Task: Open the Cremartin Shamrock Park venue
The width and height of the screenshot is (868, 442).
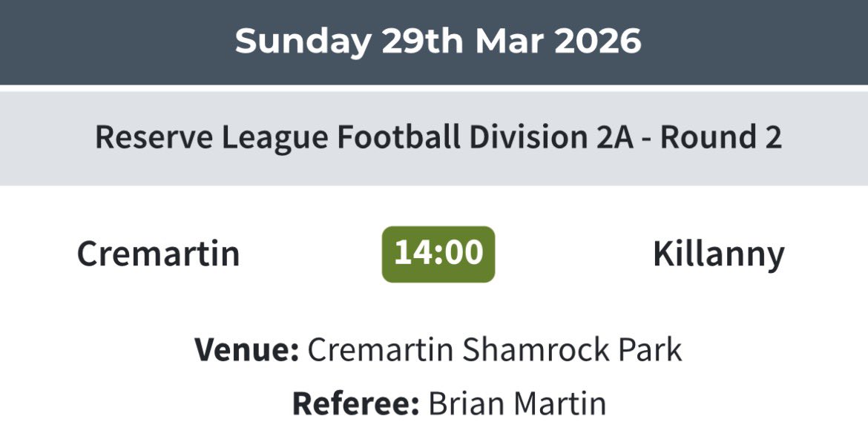Action: pos(494,349)
